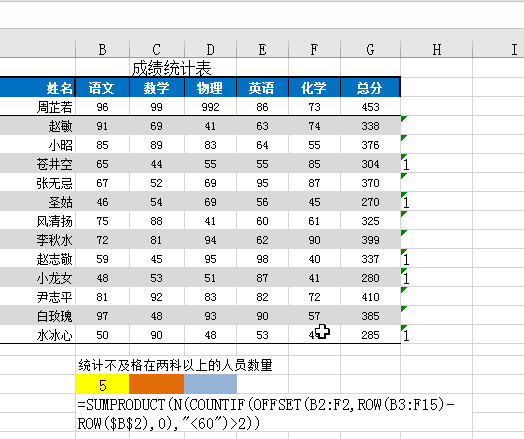Select column E header

click(x=262, y=49)
